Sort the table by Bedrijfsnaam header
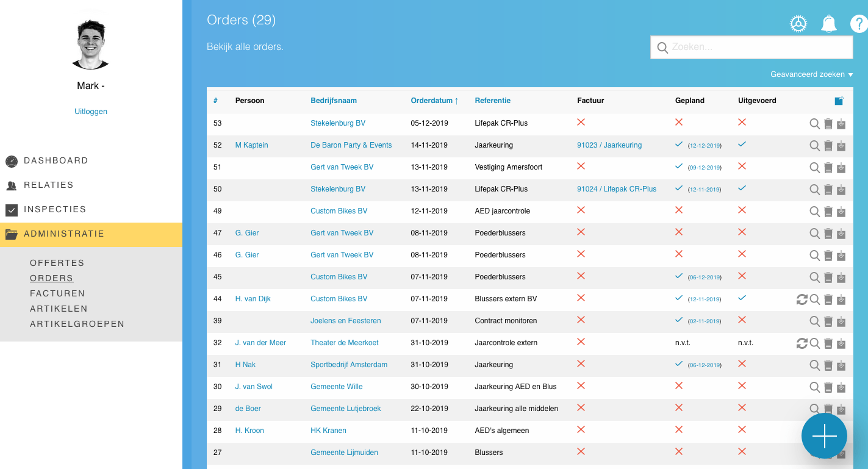Image resolution: width=868 pixels, height=469 pixels. click(x=334, y=101)
